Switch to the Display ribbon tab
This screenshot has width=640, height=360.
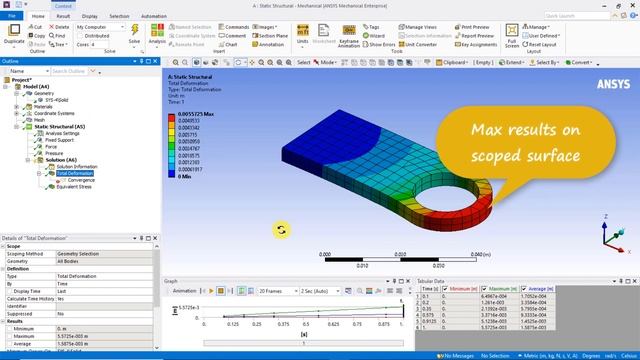(89, 16)
